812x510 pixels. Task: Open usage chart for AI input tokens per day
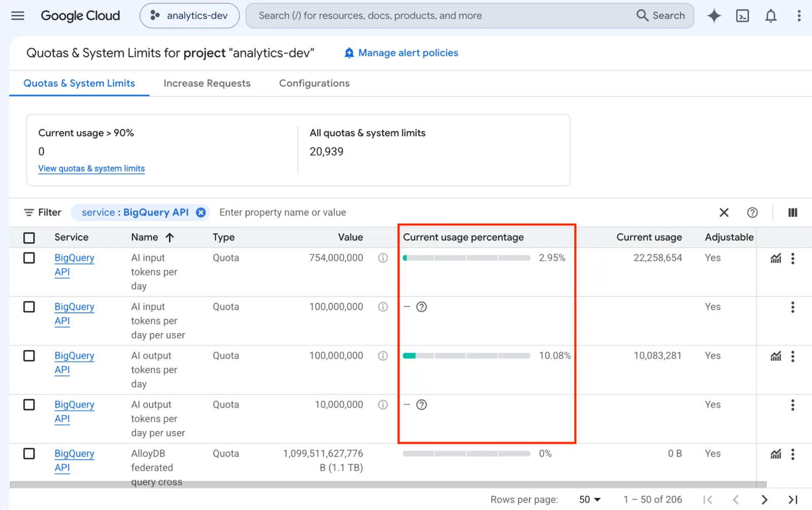point(776,258)
